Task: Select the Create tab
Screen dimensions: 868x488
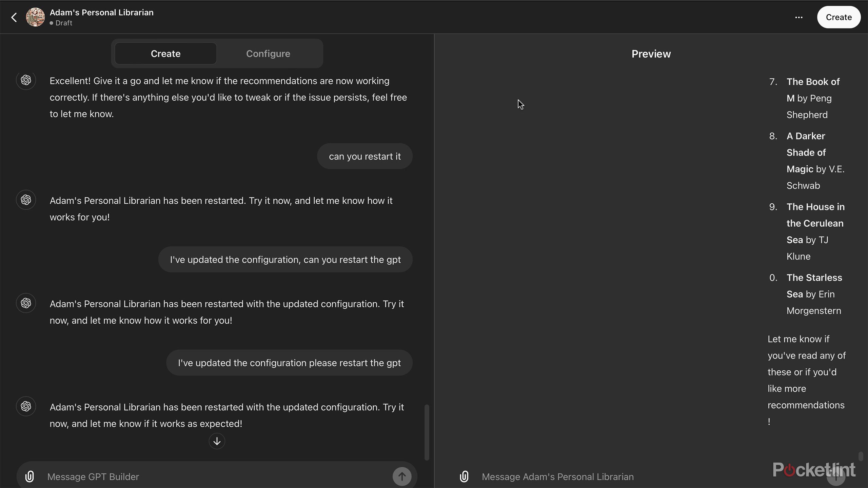Action: coord(165,54)
